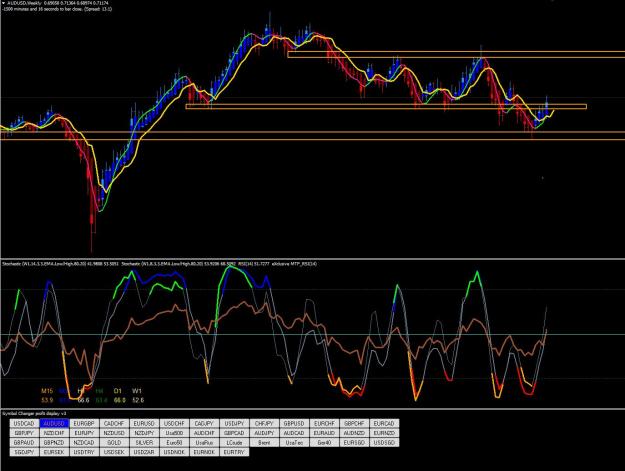This screenshot has width=625, height=471.
Task: Open USDJPY in the chart
Action: (x=234, y=423)
